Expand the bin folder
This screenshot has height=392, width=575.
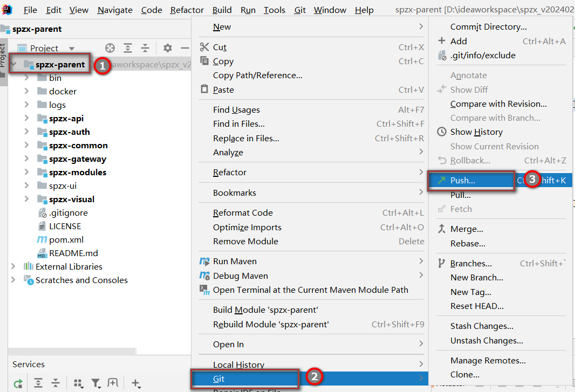click(x=26, y=78)
